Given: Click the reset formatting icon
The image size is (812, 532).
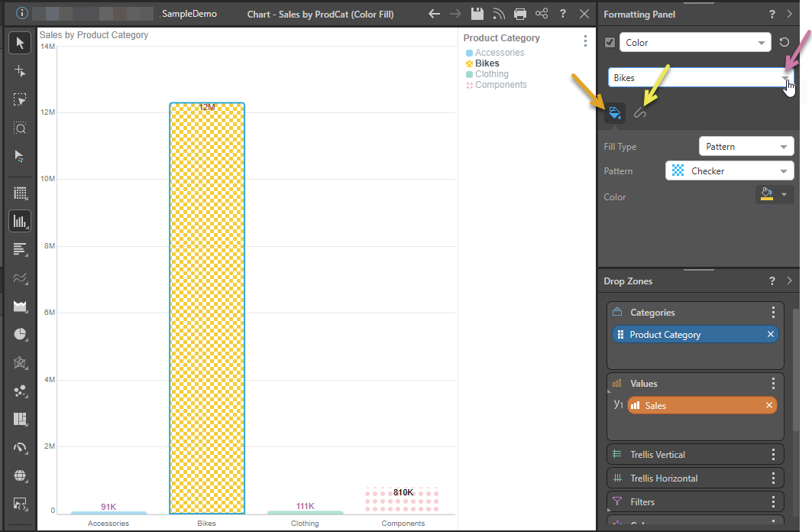Looking at the screenshot, I should (784, 43).
